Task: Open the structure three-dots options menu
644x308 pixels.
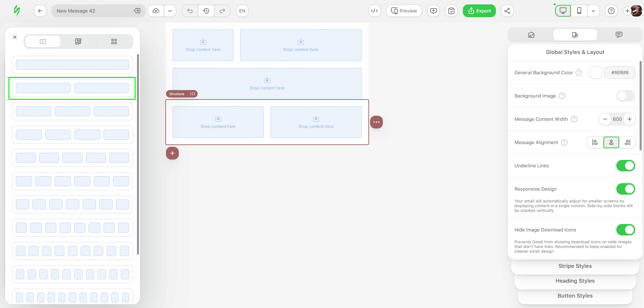Action: [376, 122]
